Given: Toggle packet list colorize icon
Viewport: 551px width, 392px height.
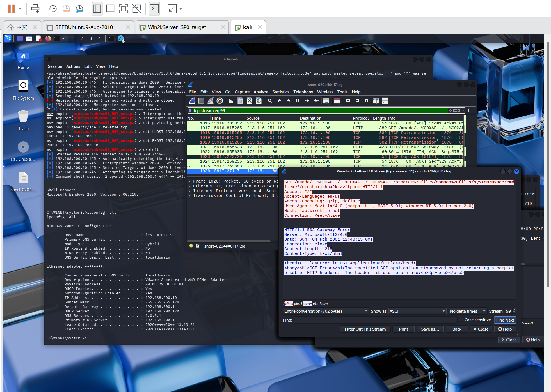Looking at the screenshot, I should click(337, 101).
